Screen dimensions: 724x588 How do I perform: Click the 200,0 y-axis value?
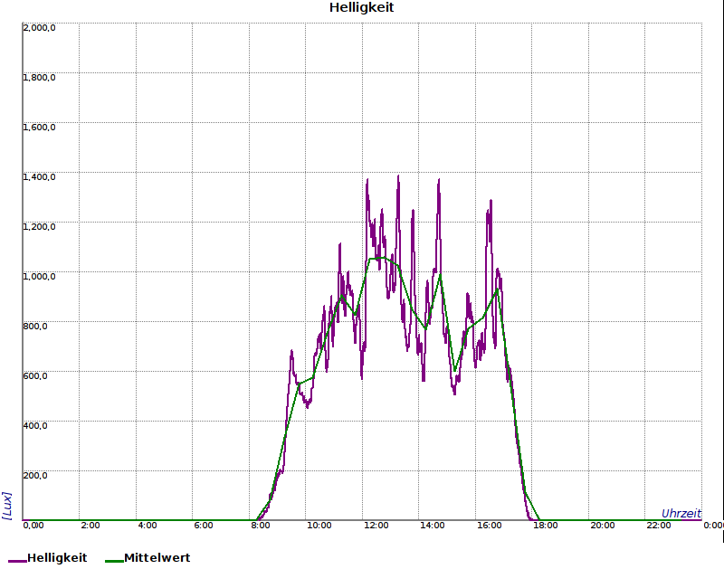(35, 476)
